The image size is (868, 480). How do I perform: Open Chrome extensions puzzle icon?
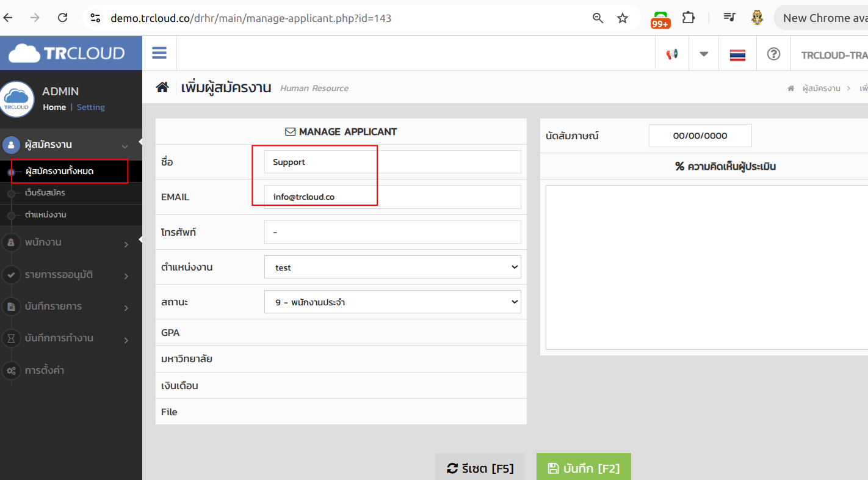coord(689,18)
